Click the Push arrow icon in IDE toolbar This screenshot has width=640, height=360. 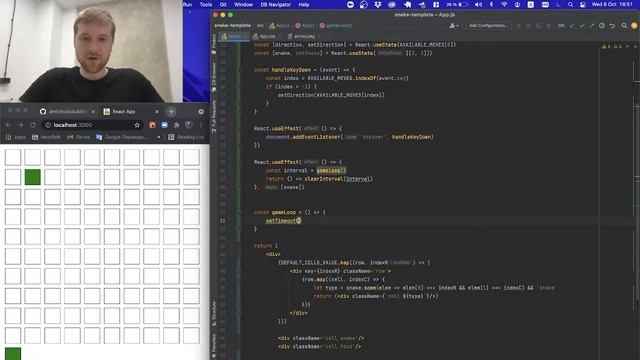click(592, 25)
